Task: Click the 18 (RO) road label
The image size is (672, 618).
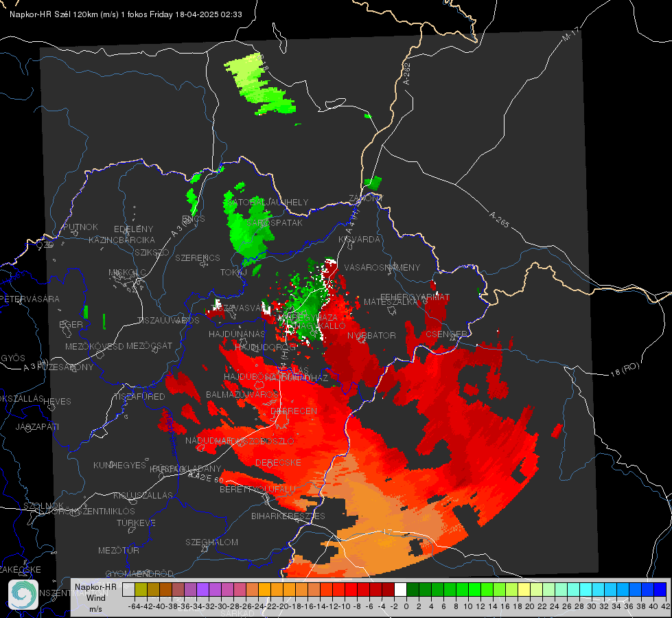Action: pos(625,369)
